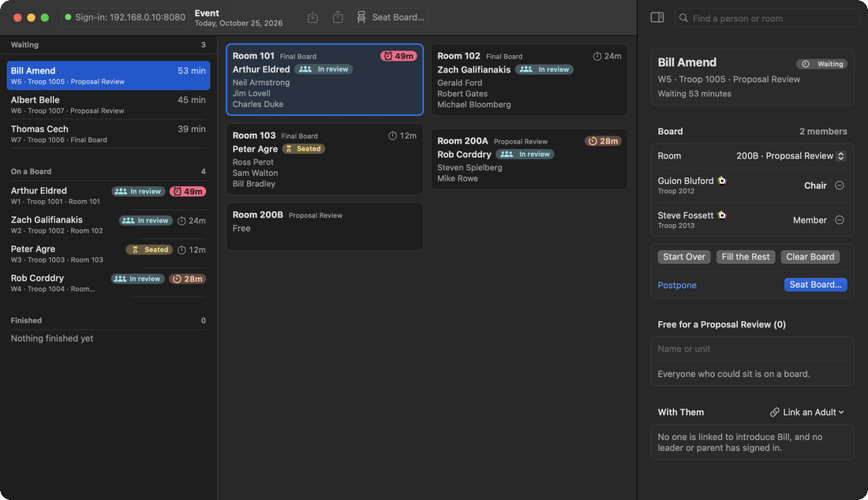Remove Steve Fossett using minus icon
The height and width of the screenshot is (500, 868).
click(x=840, y=220)
